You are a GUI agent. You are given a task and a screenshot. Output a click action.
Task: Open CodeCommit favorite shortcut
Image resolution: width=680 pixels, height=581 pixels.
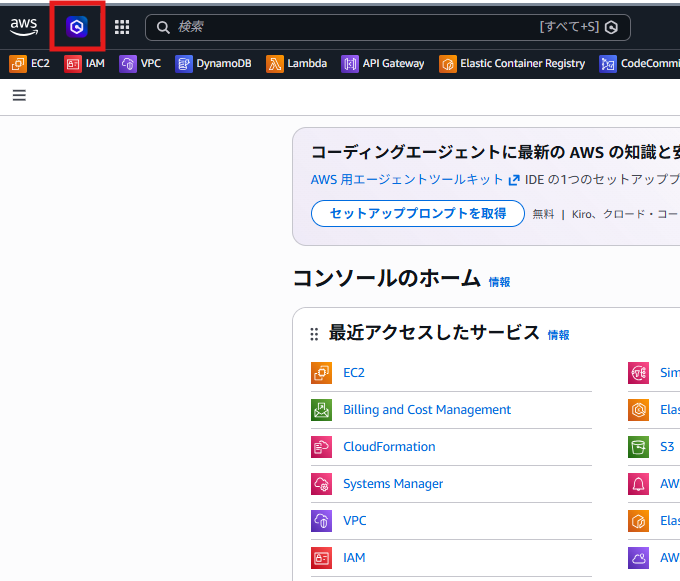coord(639,64)
